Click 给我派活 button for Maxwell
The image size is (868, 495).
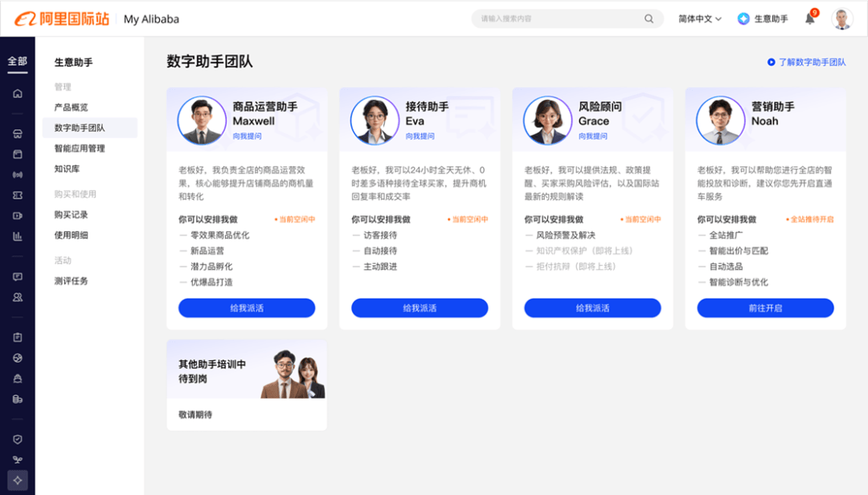tap(247, 308)
